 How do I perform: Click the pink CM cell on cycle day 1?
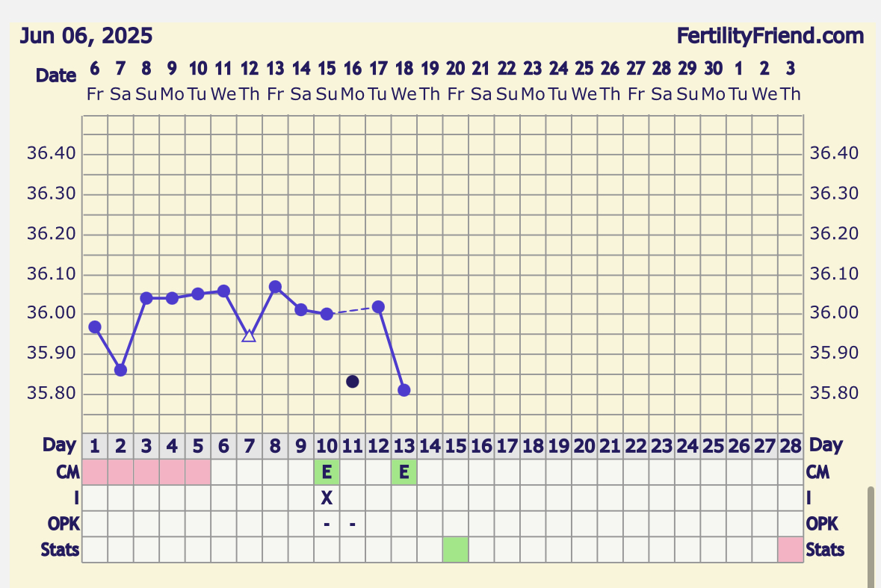pyautogui.click(x=95, y=472)
